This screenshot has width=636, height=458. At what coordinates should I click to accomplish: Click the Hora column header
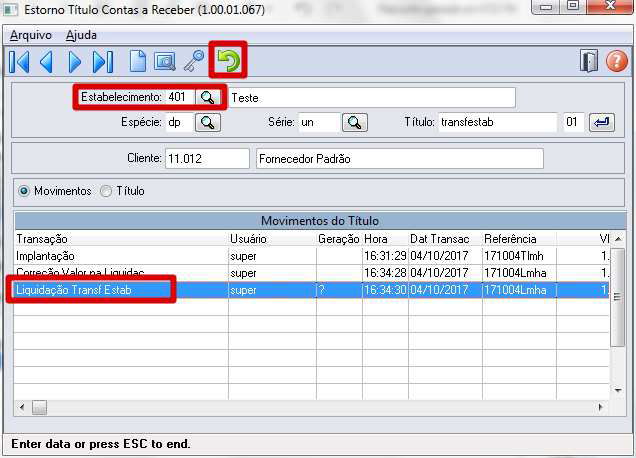(x=385, y=239)
